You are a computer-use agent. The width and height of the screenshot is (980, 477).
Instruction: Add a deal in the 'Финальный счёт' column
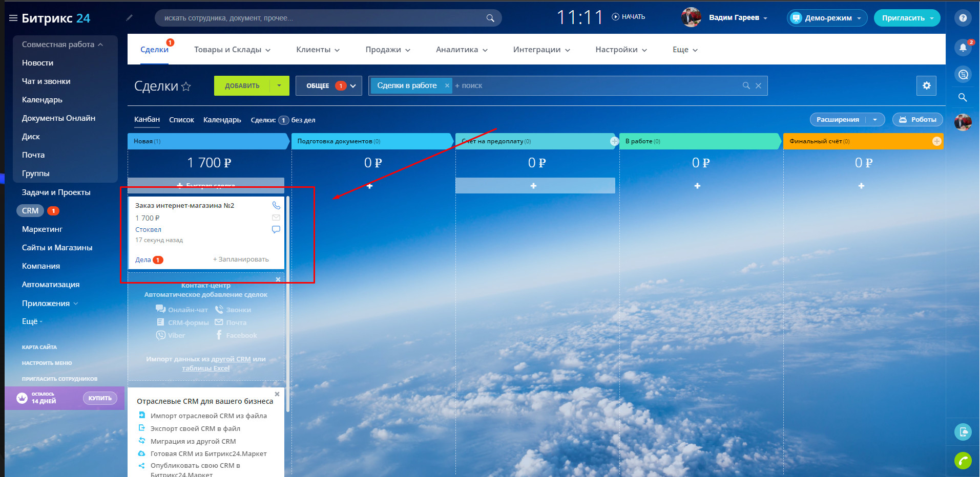tap(861, 186)
